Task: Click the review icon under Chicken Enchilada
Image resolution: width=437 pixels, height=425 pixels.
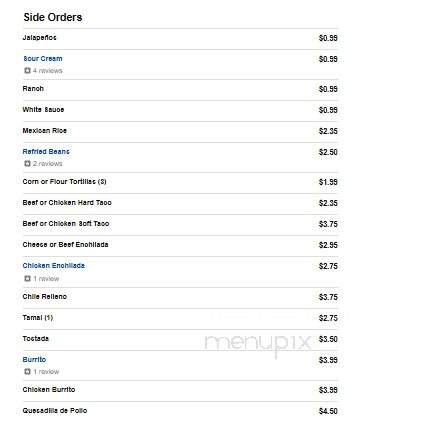Action: pos(27,279)
